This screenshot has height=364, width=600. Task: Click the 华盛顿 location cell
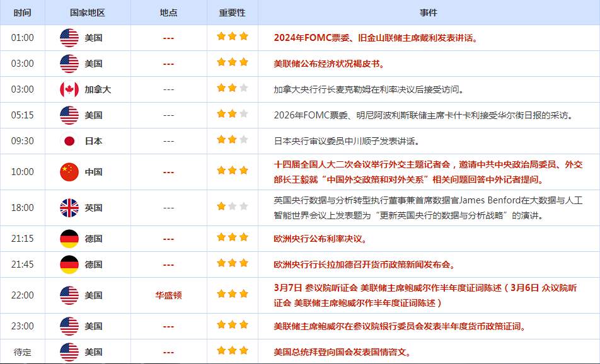point(168,295)
